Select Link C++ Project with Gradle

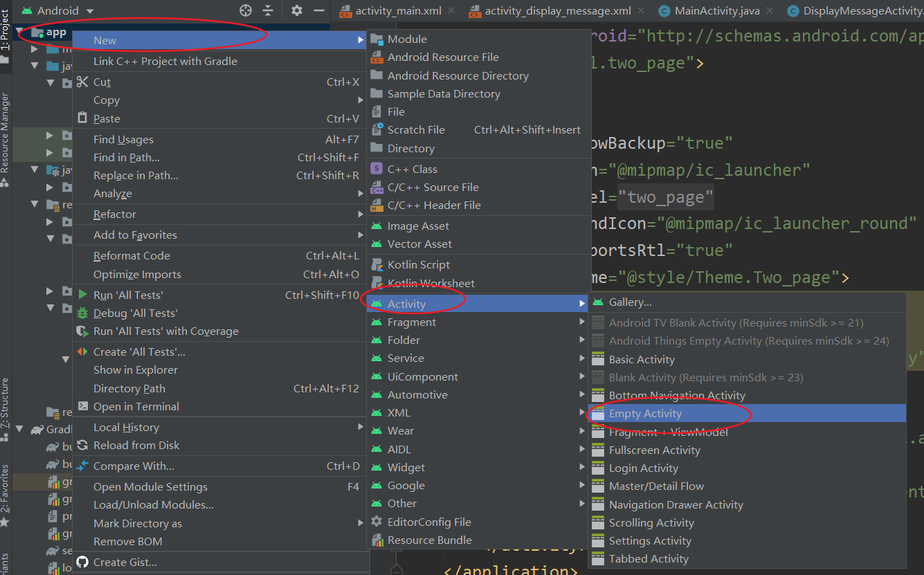tap(219, 61)
